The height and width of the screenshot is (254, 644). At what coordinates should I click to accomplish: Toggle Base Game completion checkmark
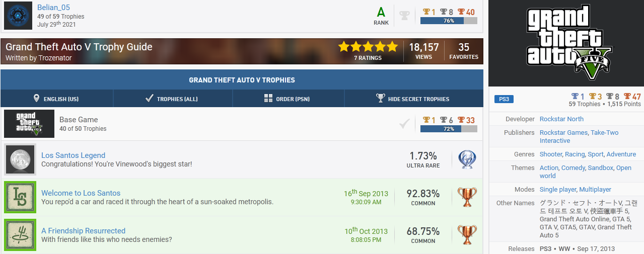click(404, 124)
